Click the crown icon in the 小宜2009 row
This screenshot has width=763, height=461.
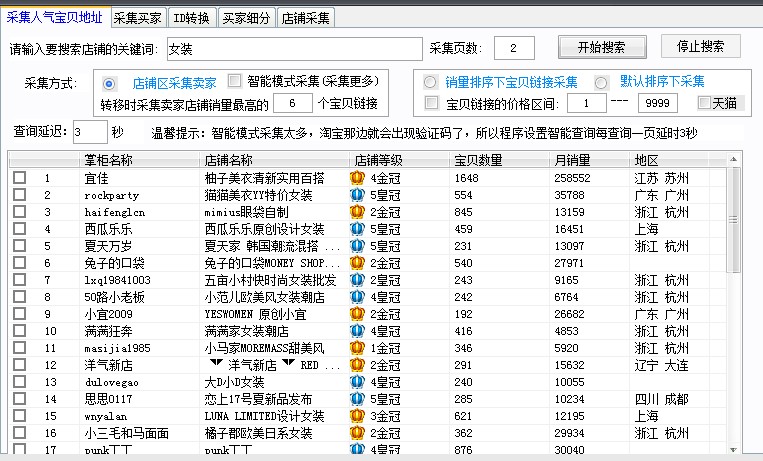(x=358, y=314)
